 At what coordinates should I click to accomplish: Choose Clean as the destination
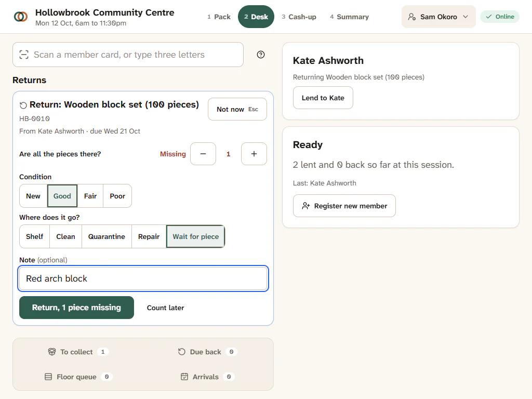tap(65, 236)
